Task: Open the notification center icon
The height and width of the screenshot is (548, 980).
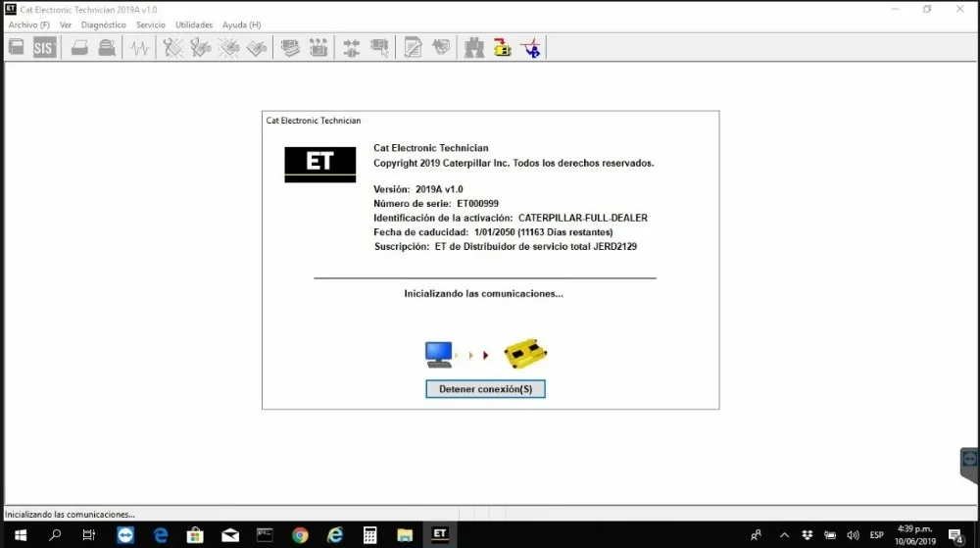Action: click(955, 535)
